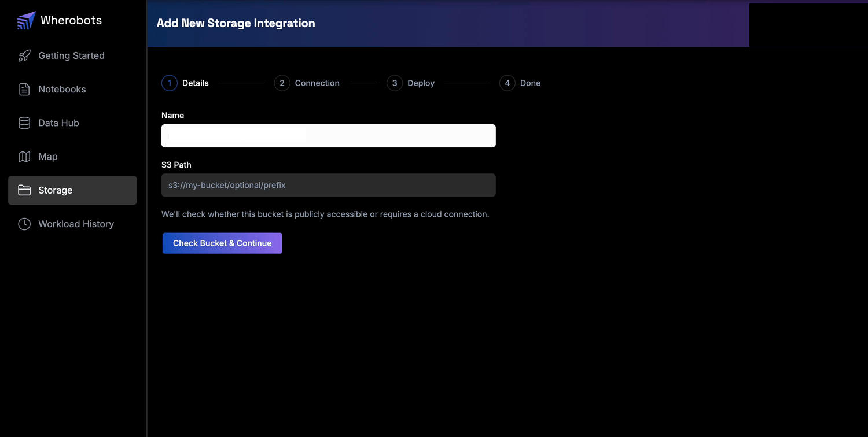This screenshot has height=437, width=868.
Task: Click the Deploy step label
Action: pyautogui.click(x=421, y=83)
